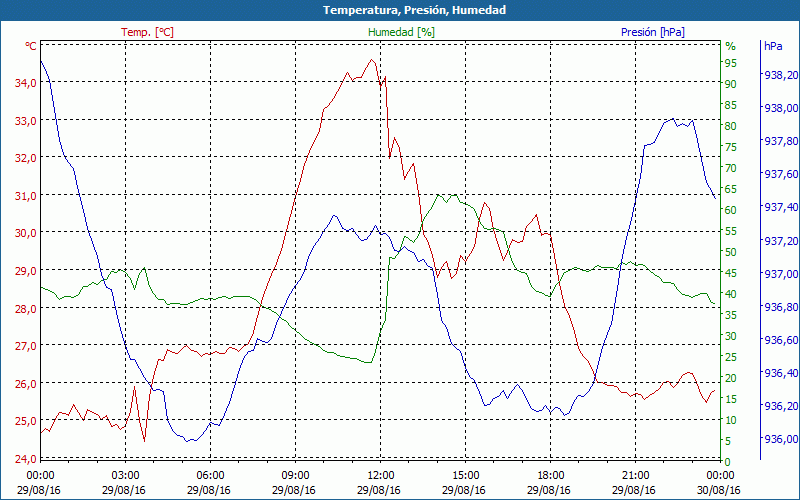The image size is (800, 500).
Task: Click temperature axis value 25,0
Action: click(x=25, y=421)
